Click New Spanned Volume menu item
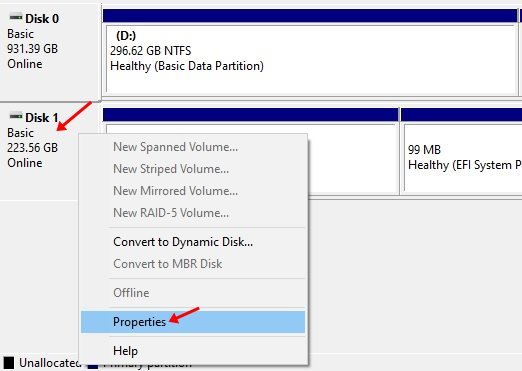The image size is (522, 371). click(x=193, y=147)
